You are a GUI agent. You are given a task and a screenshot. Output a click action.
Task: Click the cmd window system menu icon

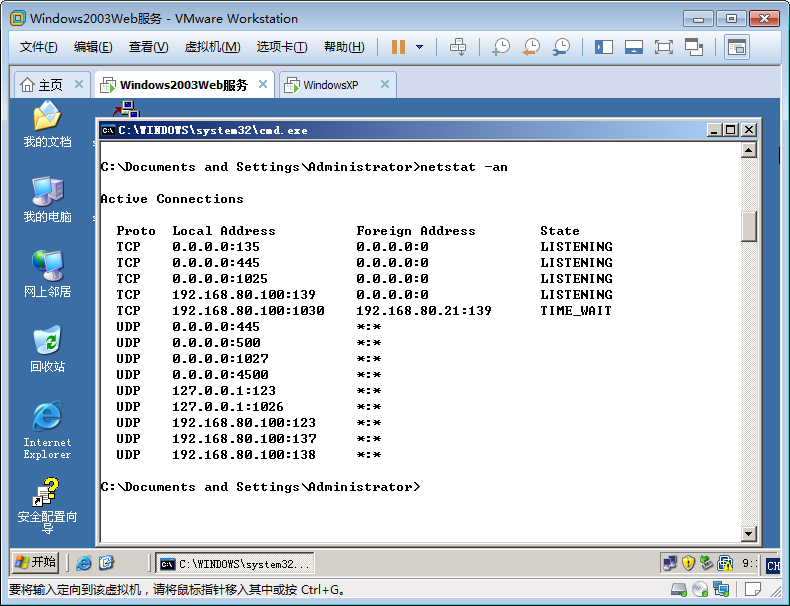(x=108, y=130)
